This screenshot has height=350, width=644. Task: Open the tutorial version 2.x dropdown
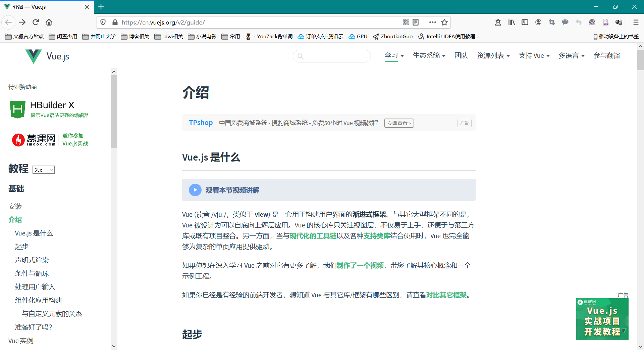click(44, 170)
